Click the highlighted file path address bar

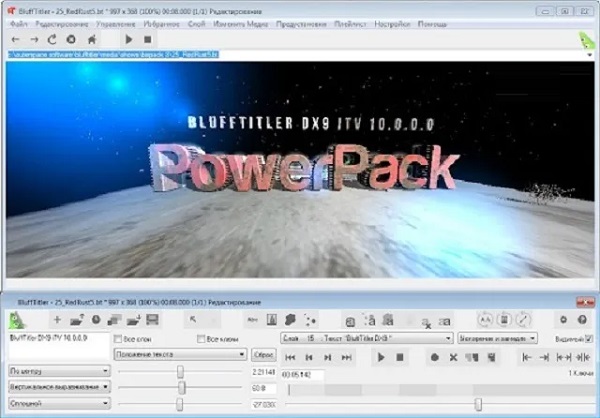295,55
